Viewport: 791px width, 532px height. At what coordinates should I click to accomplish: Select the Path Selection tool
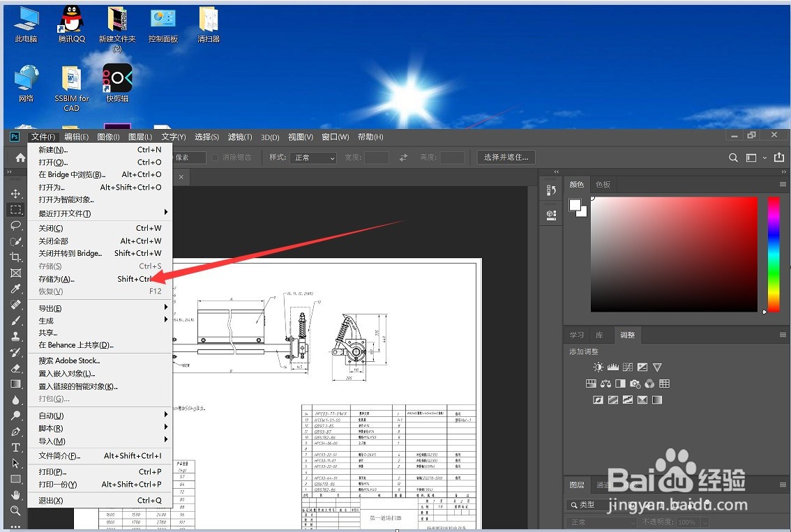coord(15,463)
